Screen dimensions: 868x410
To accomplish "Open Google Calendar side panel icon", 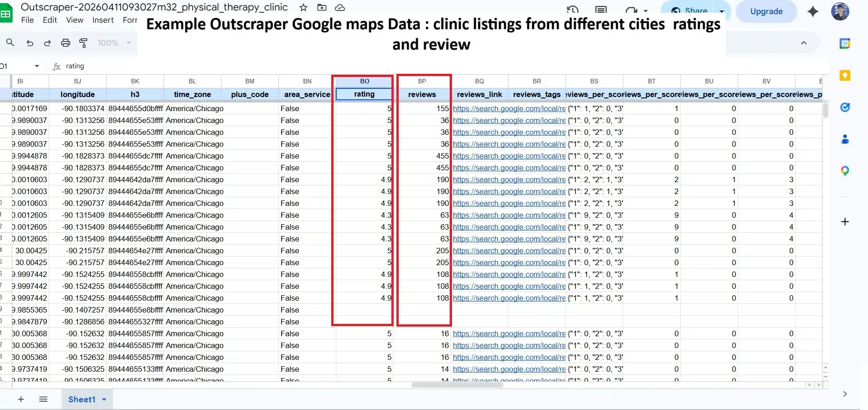I will coord(845,44).
